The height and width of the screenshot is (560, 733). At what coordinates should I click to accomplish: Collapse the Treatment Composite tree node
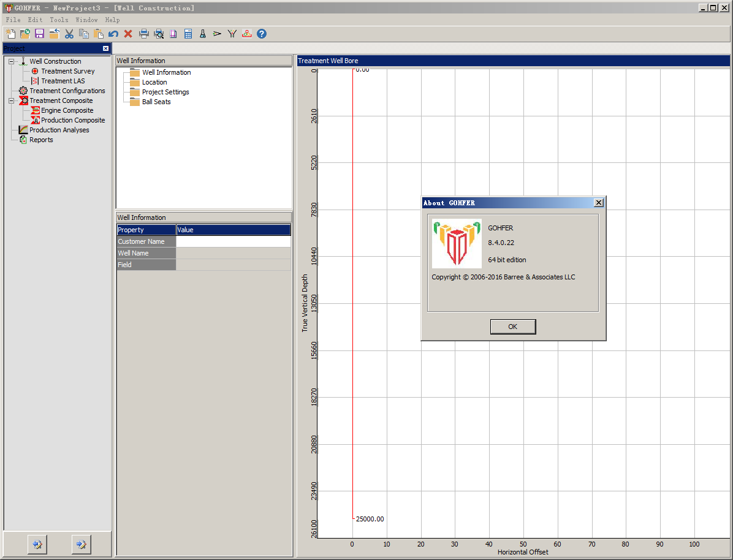(11, 100)
